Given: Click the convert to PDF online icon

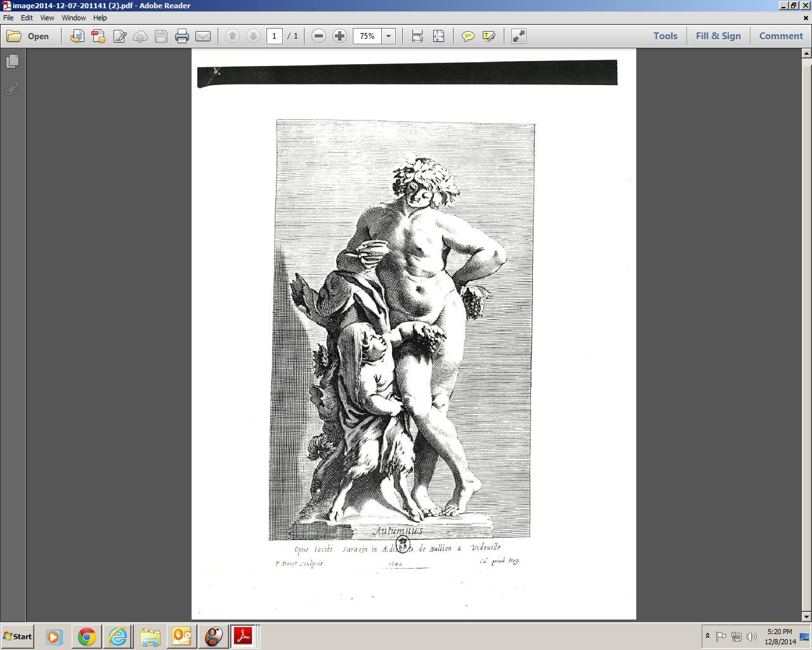Looking at the screenshot, I should [x=77, y=36].
